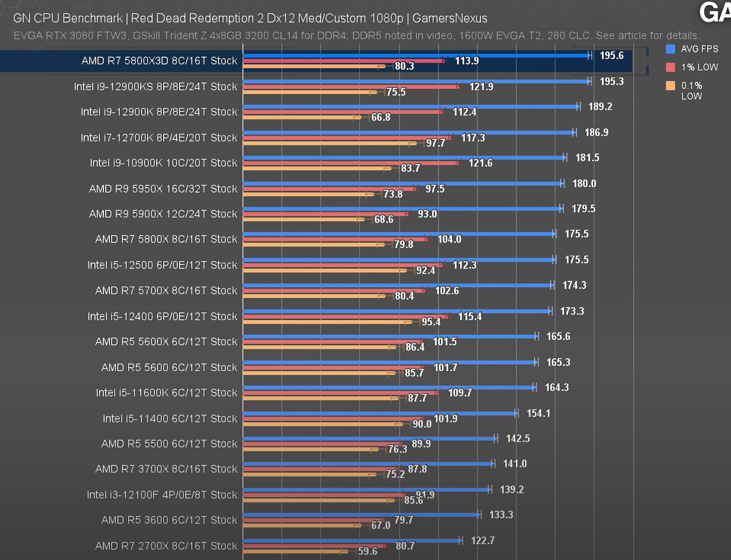Viewport: 731px width, 560px height.
Task: Select the Intel i5-11600K row label
Action: (x=166, y=393)
